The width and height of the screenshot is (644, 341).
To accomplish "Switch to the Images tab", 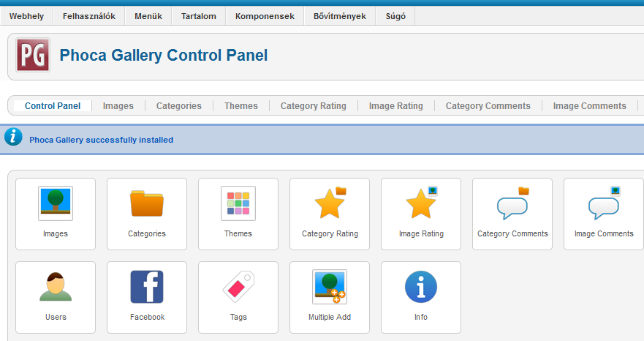I will 118,105.
